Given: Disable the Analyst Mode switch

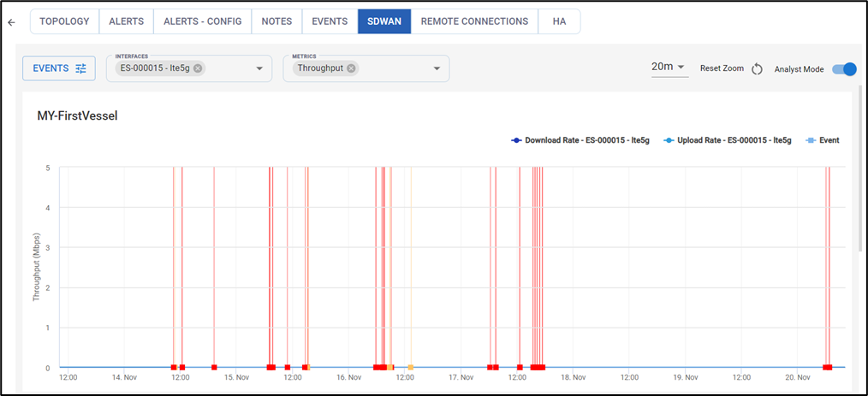Looking at the screenshot, I should (843, 68).
